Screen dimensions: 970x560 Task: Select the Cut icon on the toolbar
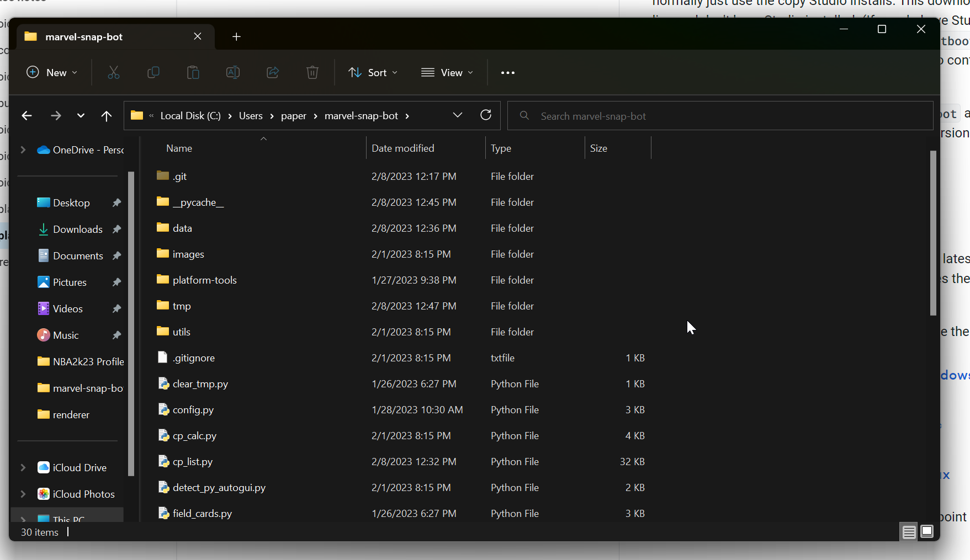pyautogui.click(x=114, y=72)
